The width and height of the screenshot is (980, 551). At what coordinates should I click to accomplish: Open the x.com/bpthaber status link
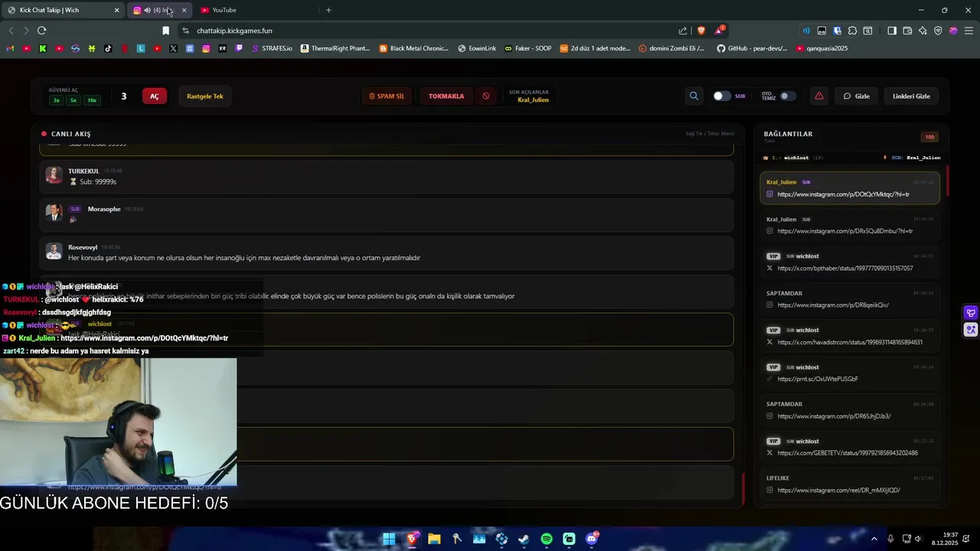[844, 269]
